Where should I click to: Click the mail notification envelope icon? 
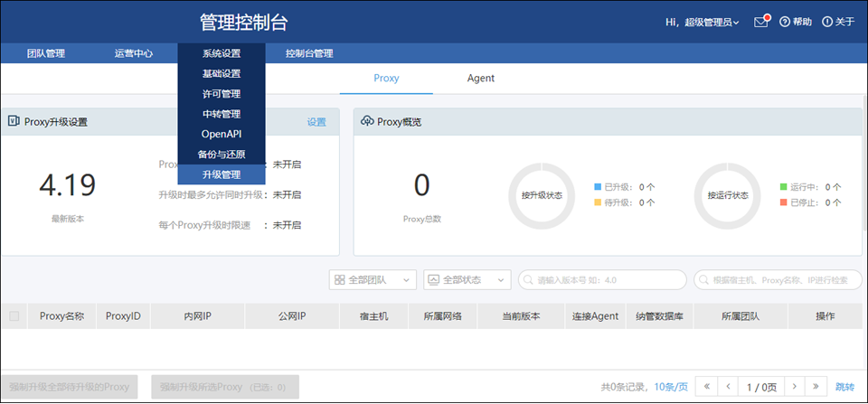760,23
